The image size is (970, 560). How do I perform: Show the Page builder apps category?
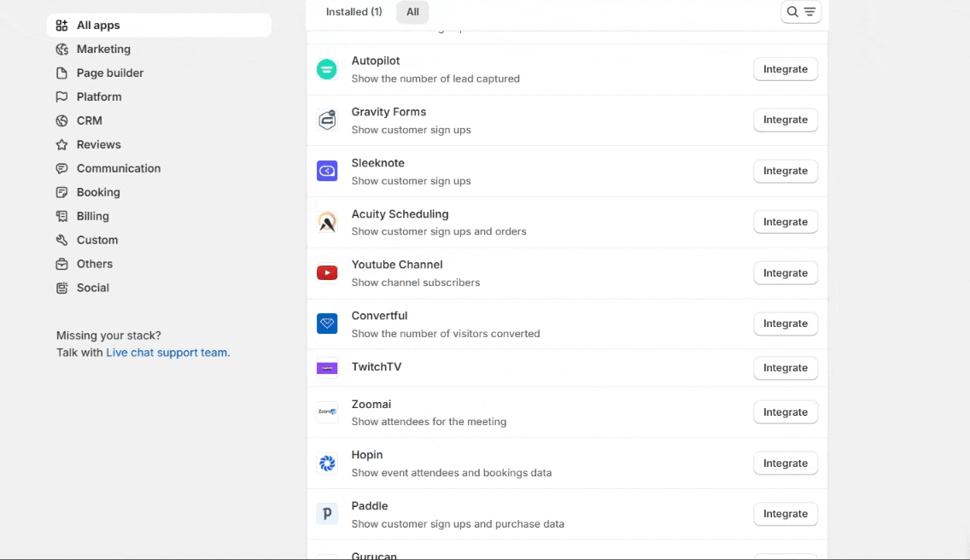[110, 73]
